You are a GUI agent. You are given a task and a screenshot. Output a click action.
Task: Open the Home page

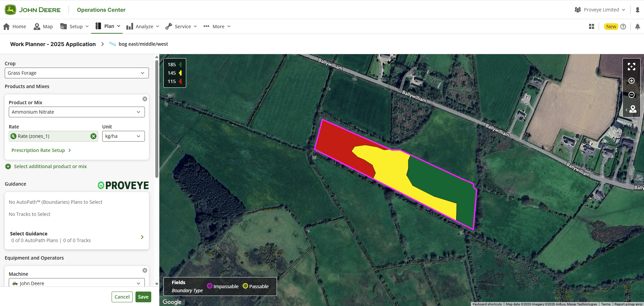(x=14, y=27)
